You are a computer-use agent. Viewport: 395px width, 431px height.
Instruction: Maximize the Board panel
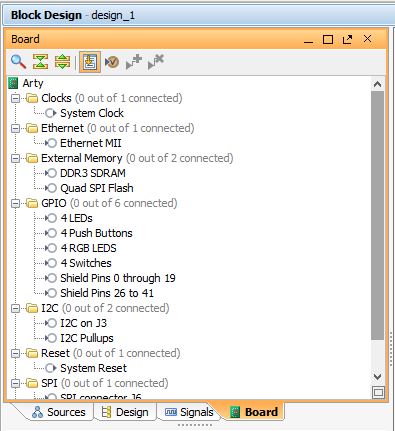click(328, 39)
